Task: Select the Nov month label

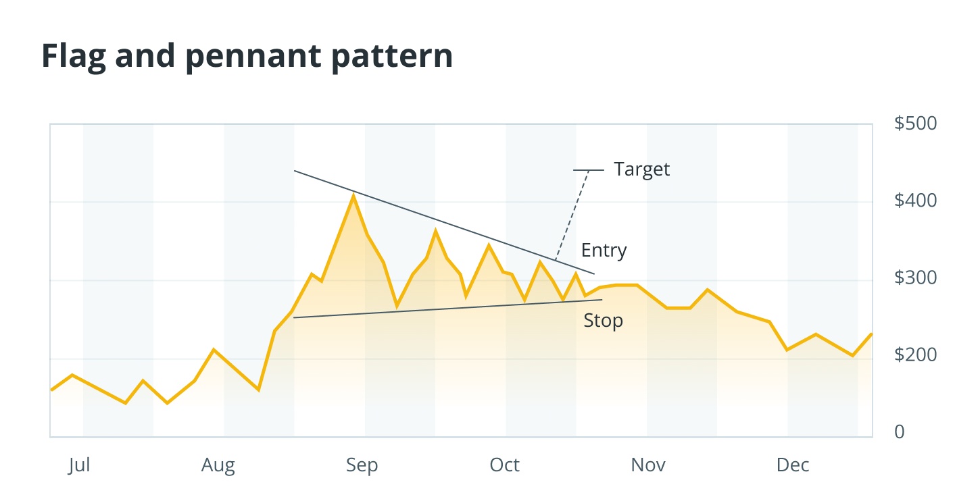Action: tap(648, 465)
